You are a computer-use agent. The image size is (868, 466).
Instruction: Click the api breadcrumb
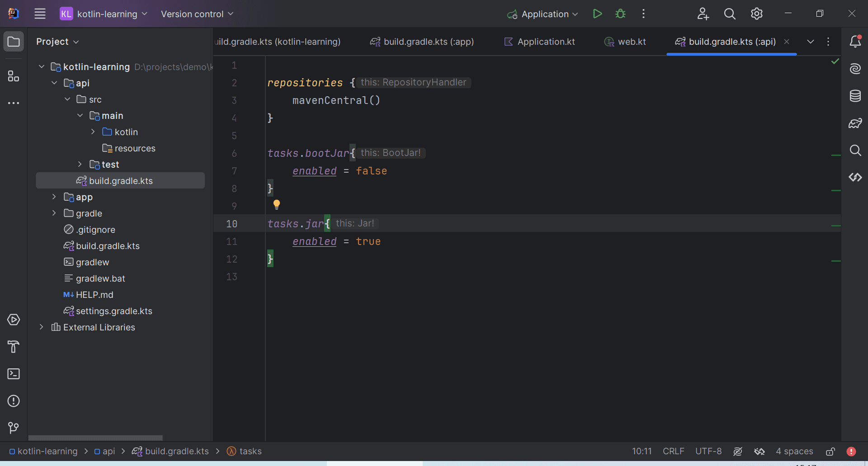tap(104, 451)
